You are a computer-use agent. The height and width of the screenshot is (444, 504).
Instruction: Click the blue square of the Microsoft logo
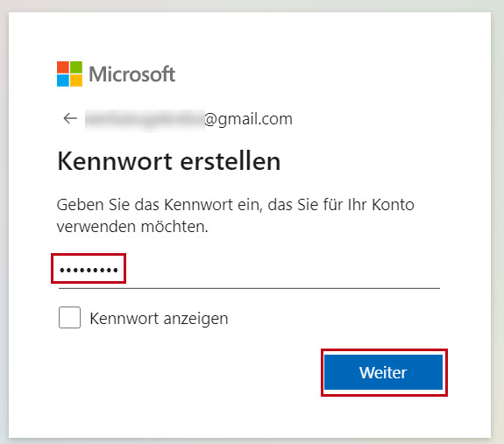point(63,81)
